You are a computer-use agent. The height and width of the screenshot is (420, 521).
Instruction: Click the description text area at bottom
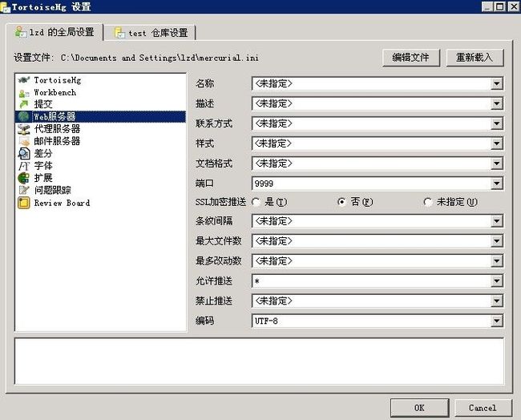(x=259, y=361)
